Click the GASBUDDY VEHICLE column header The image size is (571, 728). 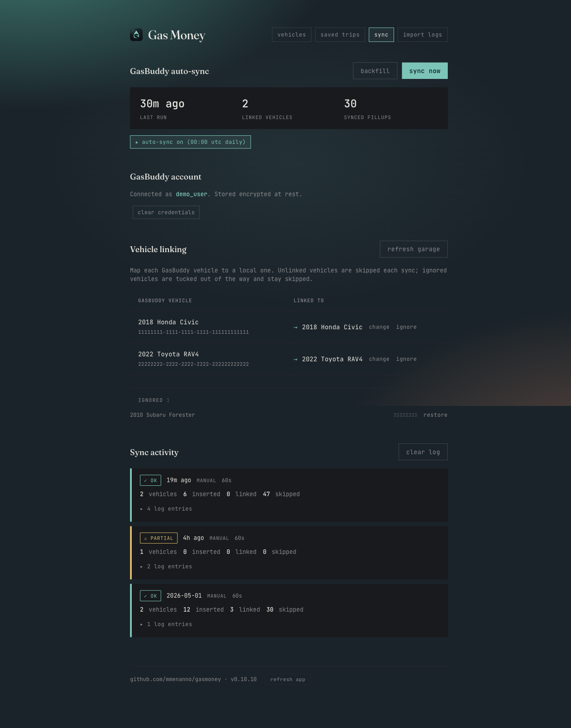point(165,300)
